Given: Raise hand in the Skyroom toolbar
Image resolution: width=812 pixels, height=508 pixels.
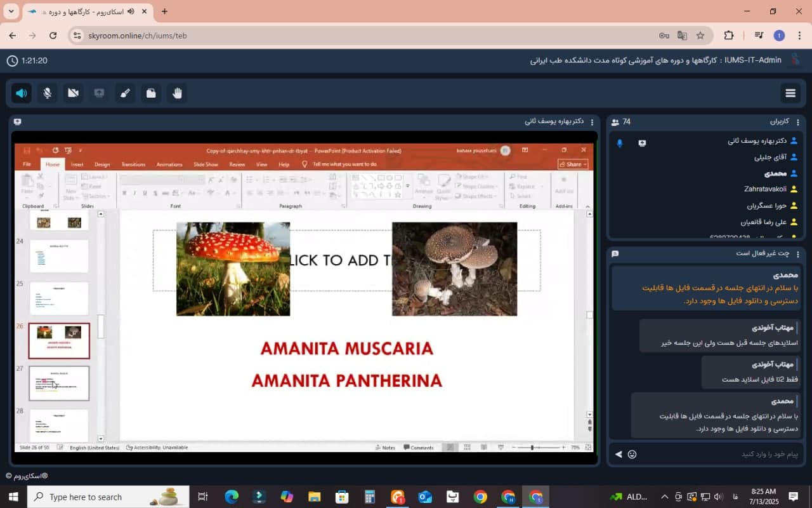Looking at the screenshot, I should [x=177, y=93].
